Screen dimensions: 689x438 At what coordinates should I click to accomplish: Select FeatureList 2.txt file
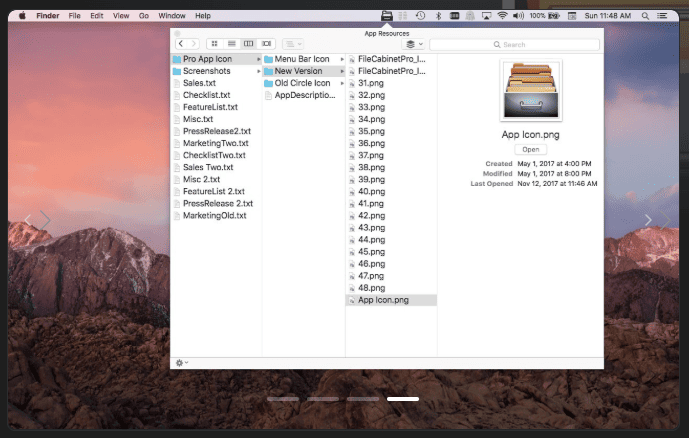pos(216,192)
